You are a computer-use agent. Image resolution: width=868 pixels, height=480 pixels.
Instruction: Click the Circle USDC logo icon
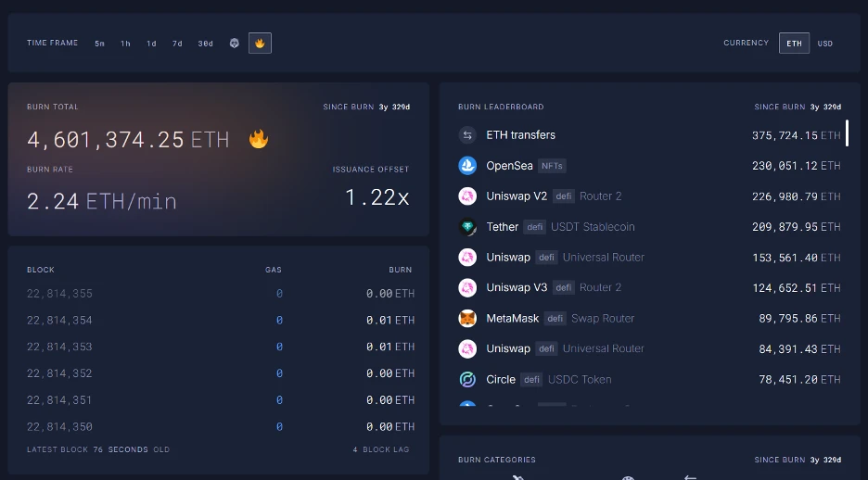coord(467,380)
